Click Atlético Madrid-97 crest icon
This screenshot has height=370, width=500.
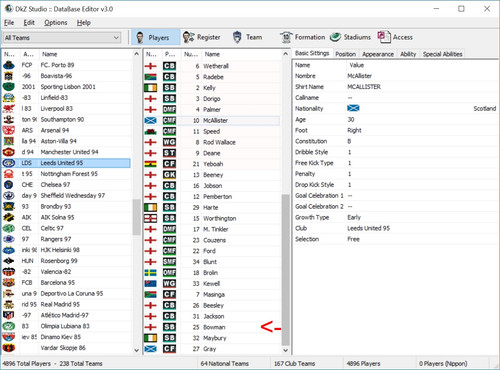pos(9,315)
